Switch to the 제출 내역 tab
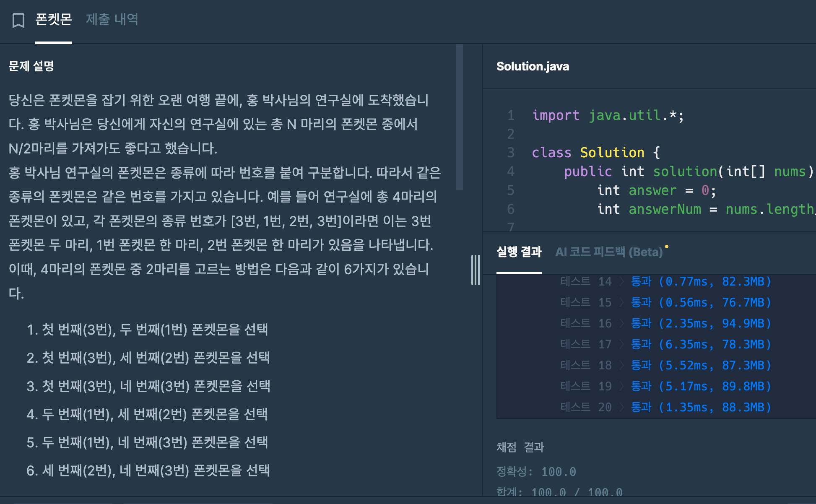 (x=112, y=19)
